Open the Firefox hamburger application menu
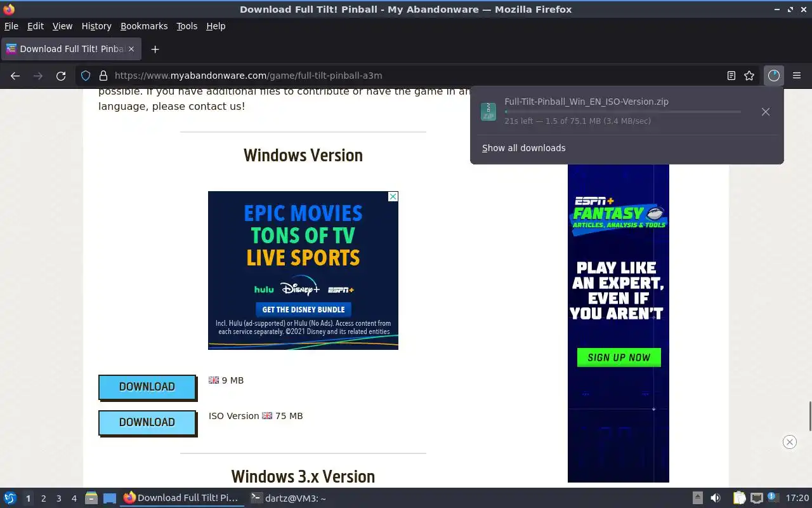 click(797, 76)
